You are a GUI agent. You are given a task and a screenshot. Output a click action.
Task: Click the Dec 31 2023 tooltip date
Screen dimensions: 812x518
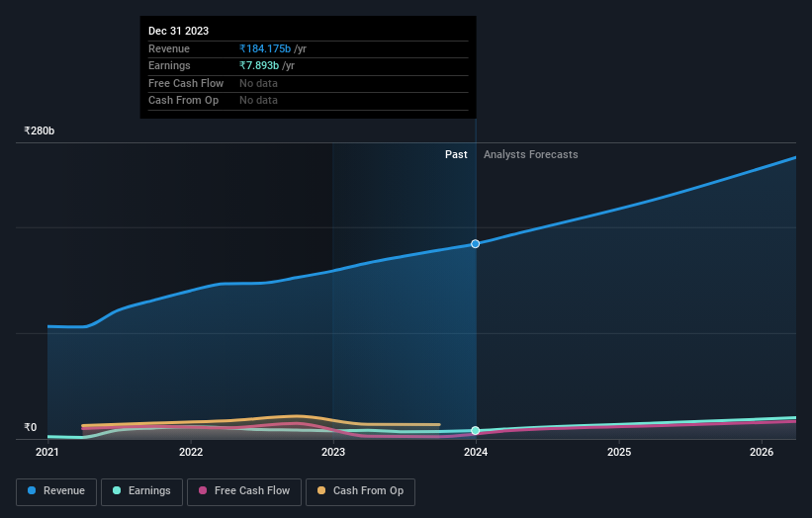click(x=179, y=31)
